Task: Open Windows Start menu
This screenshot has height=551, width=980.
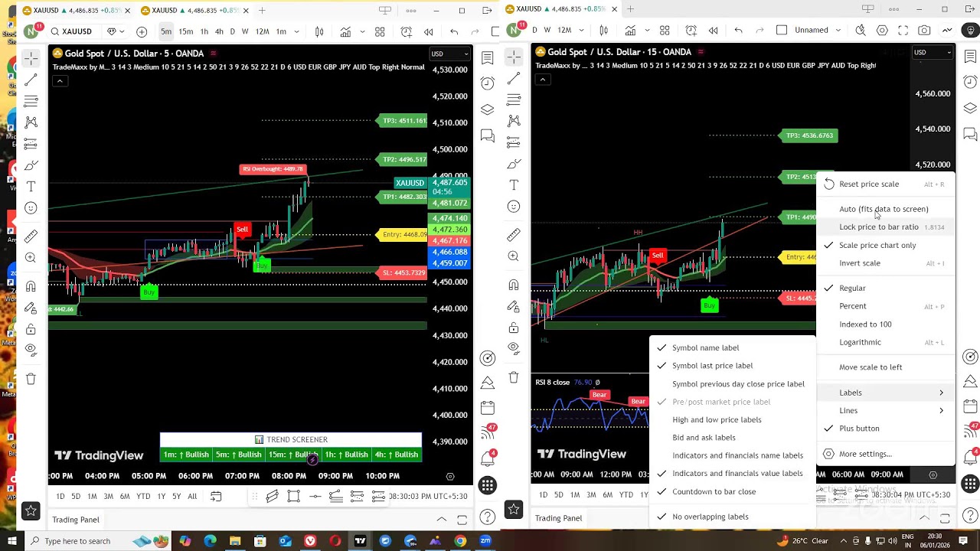Action: coord(11,541)
